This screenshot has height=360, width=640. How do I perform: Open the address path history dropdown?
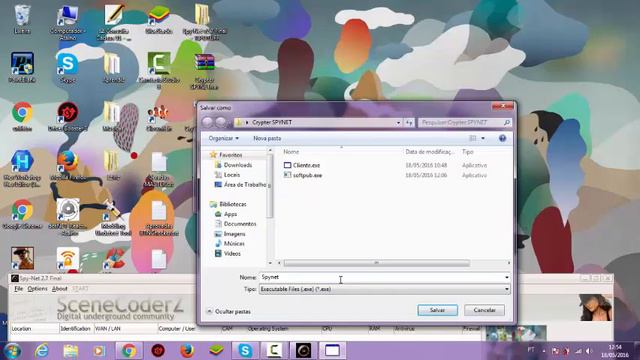398,122
